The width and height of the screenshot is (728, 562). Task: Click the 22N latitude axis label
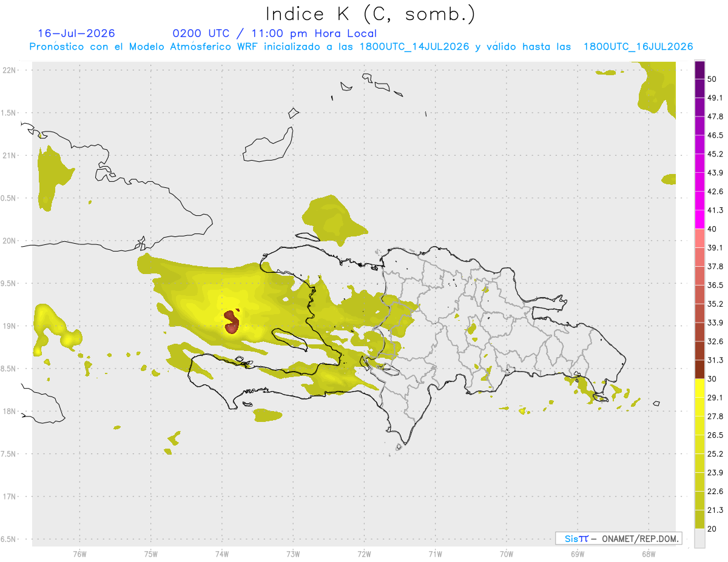click(x=9, y=70)
